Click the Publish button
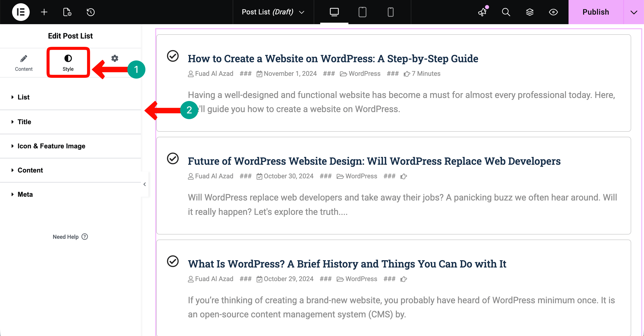The width and height of the screenshot is (644, 336). 595,12
